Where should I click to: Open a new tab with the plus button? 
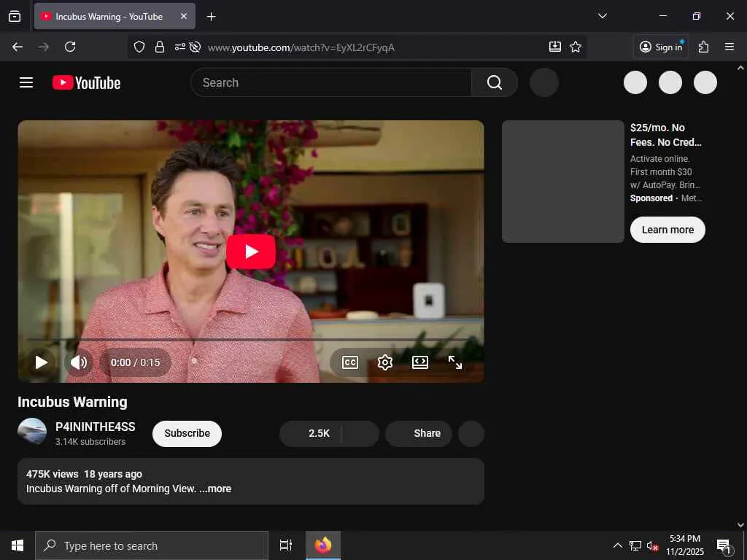click(211, 17)
